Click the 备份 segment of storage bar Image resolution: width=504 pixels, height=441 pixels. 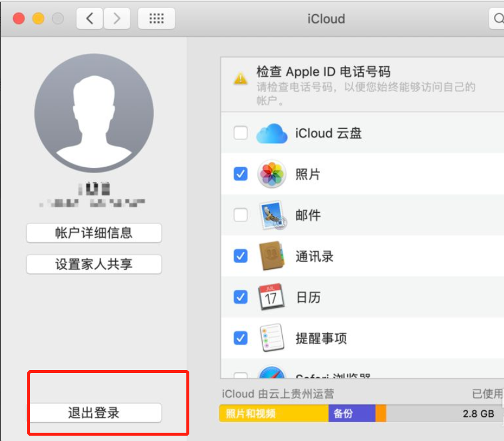tap(351, 414)
